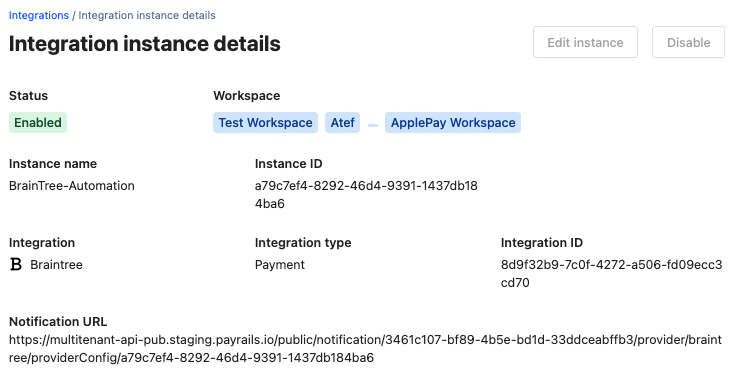Click the small blank tag between Atef and ApplePay
Image resolution: width=740 pixels, height=381 pixels.
[x=373, y=125]
